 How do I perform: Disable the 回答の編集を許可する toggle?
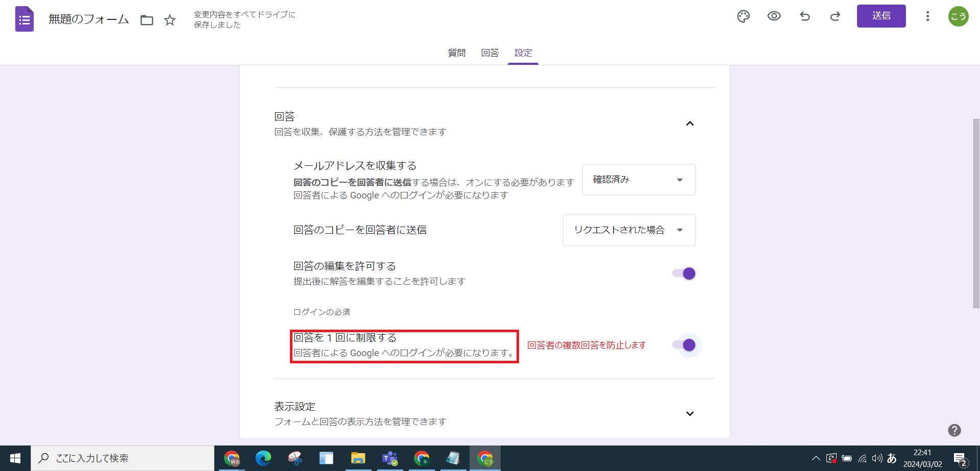click(683, 274)
